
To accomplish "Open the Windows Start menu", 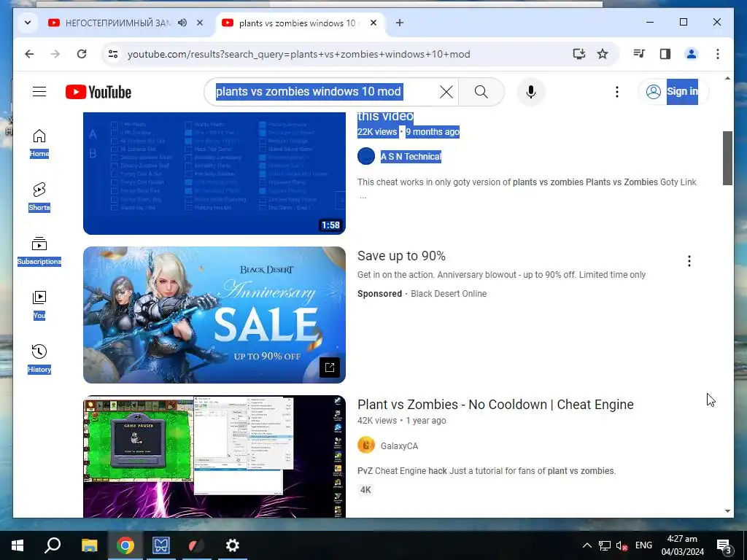I will pyautogui.click(x=18, y=545).
